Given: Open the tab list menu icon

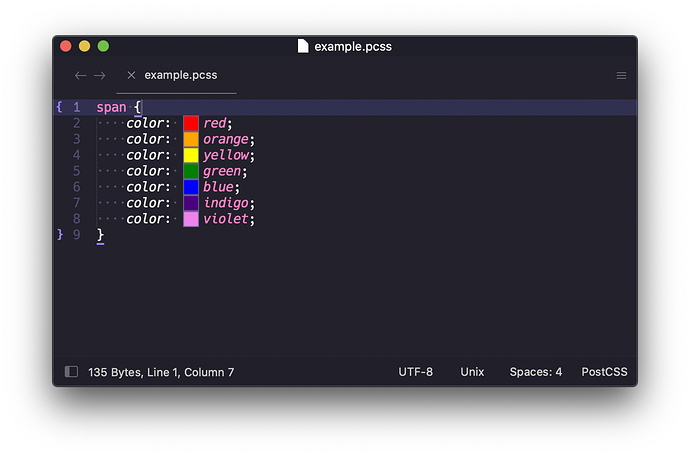Looking at the screenshot, I should [x=621, y=76].
